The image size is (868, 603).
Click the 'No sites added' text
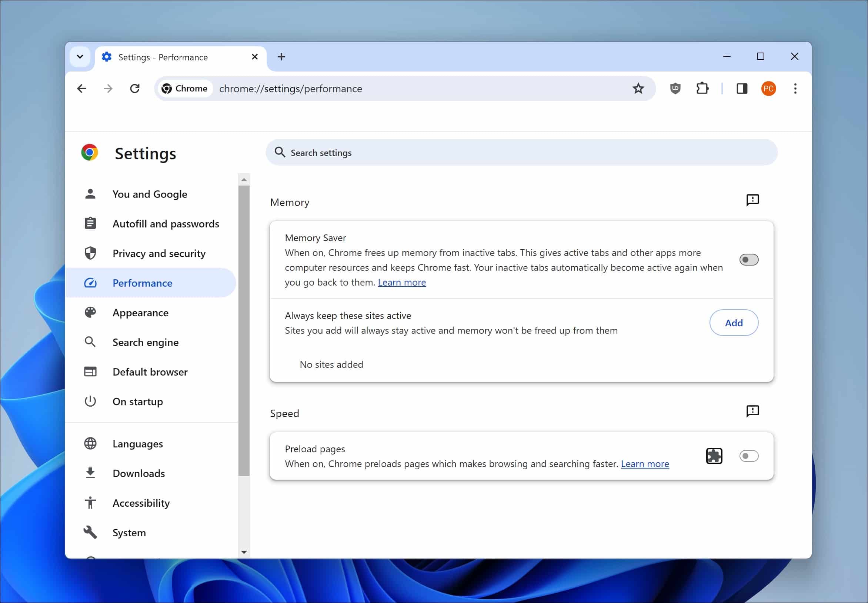[331, 364]
